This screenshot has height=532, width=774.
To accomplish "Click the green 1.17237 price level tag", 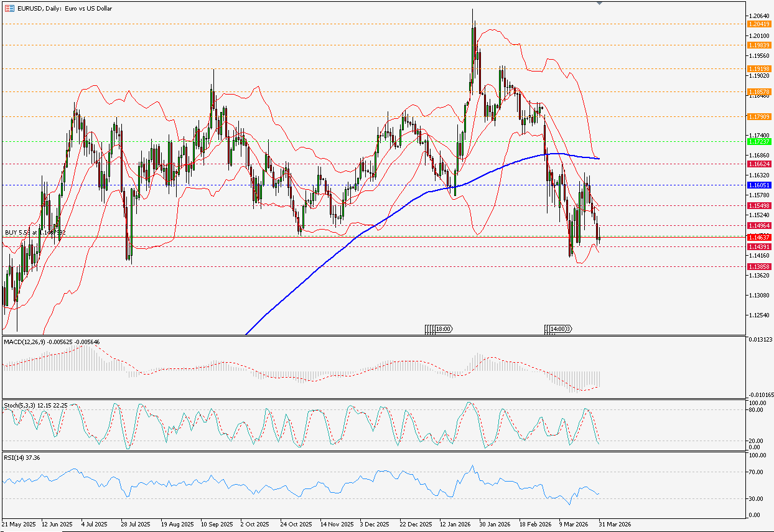I will [x=760, y=141].
